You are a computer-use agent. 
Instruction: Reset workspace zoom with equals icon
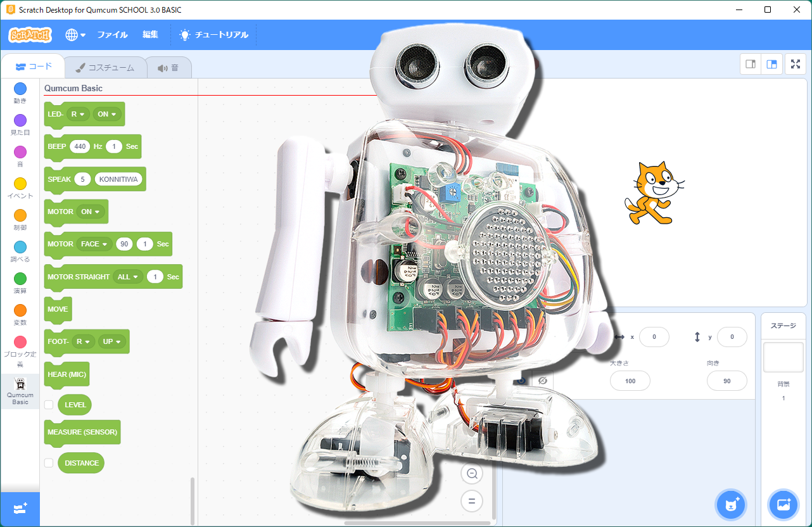(x=471, y=502)
